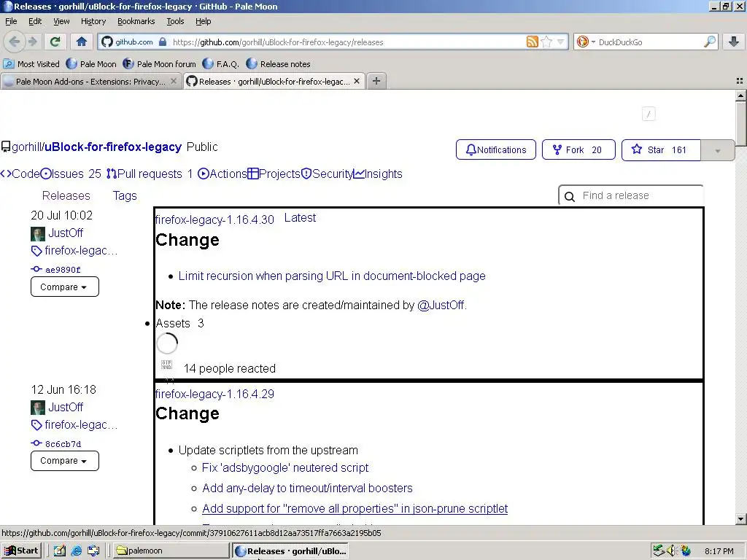This screenshot has height=560, width=747.
Task: Switch to the palemoon folder taskbar item
Action: pos(171,551)
